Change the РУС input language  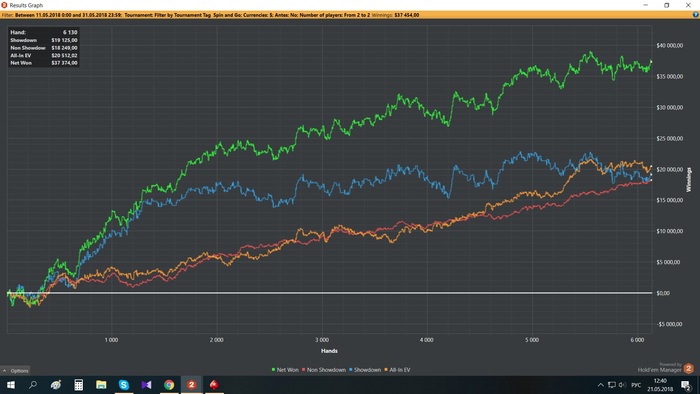(x=636, y=385)
